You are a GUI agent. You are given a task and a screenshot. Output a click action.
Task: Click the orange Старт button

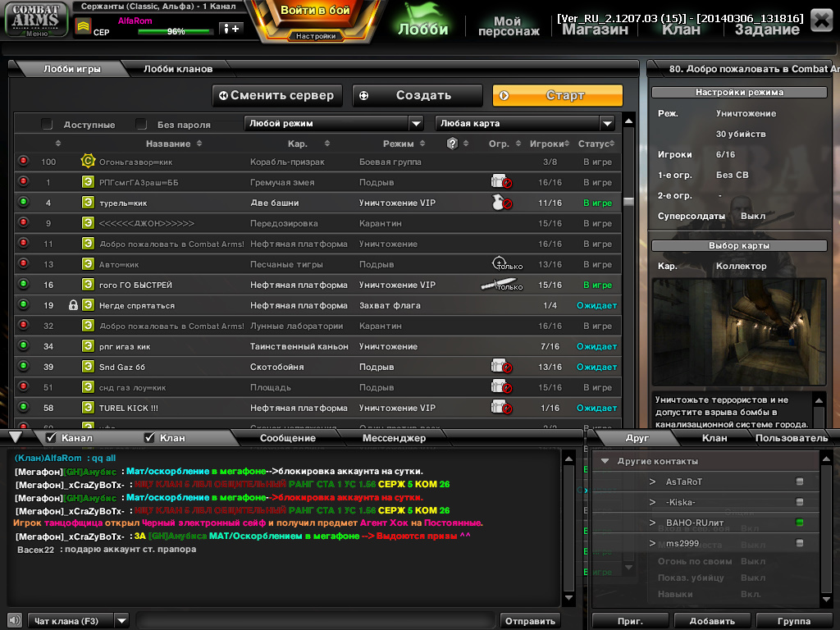coord(558,95)
